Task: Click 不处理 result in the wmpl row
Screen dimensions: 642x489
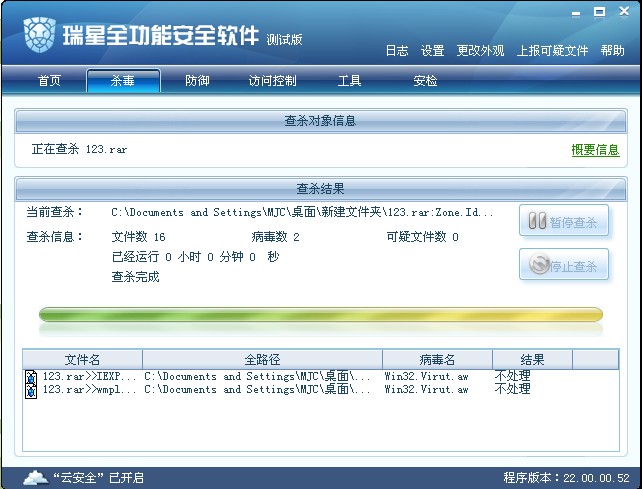Action: (513, 389)
